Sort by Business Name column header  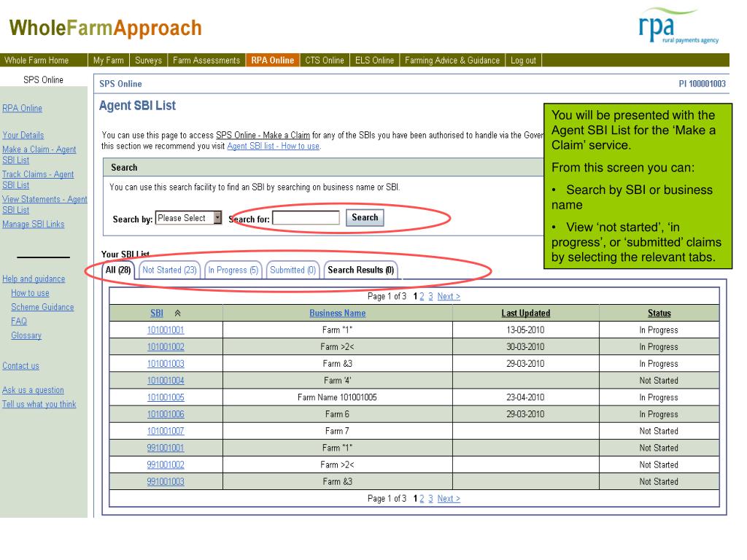click(338, 314)
